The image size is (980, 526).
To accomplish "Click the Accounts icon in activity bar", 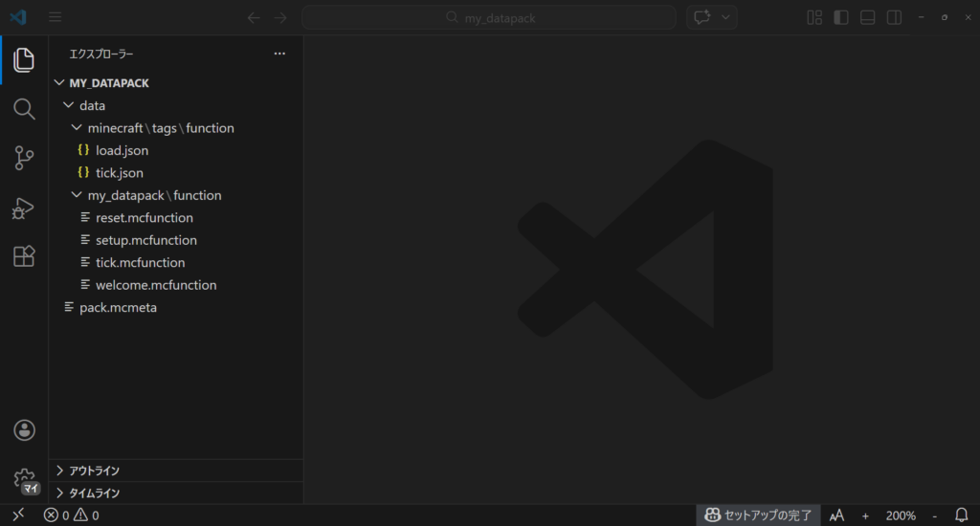I will [24, 430].
